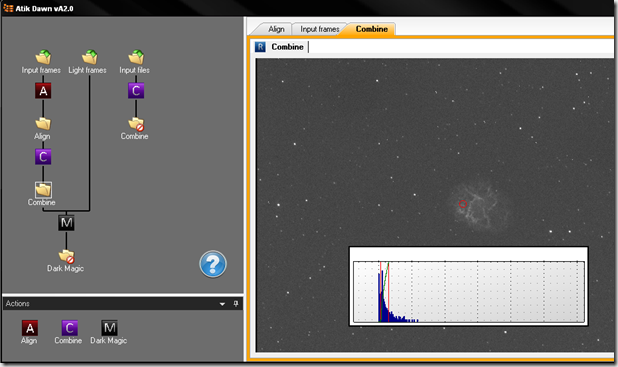
Task: Switch to the Input frames tab
Action: coord(320,29)
